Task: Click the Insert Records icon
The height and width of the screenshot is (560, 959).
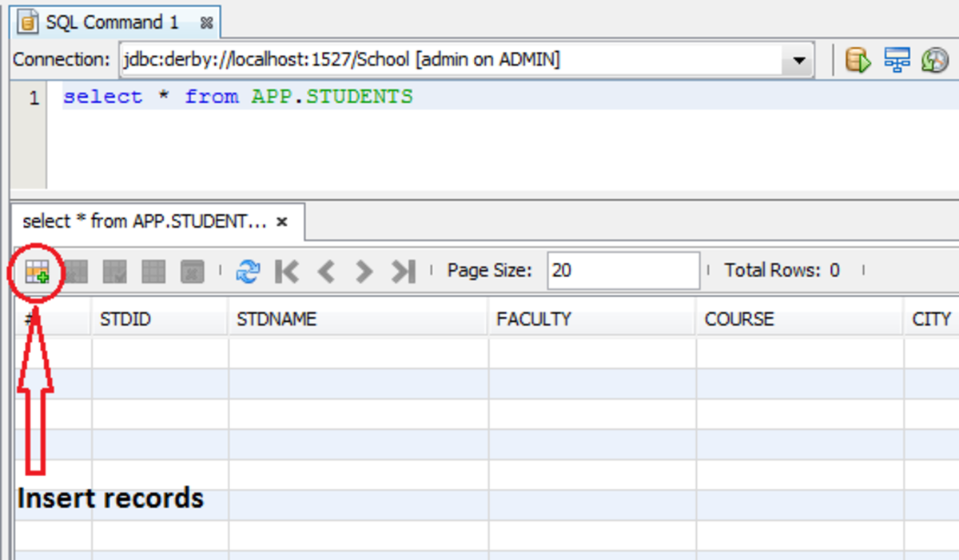Action: 37,272
